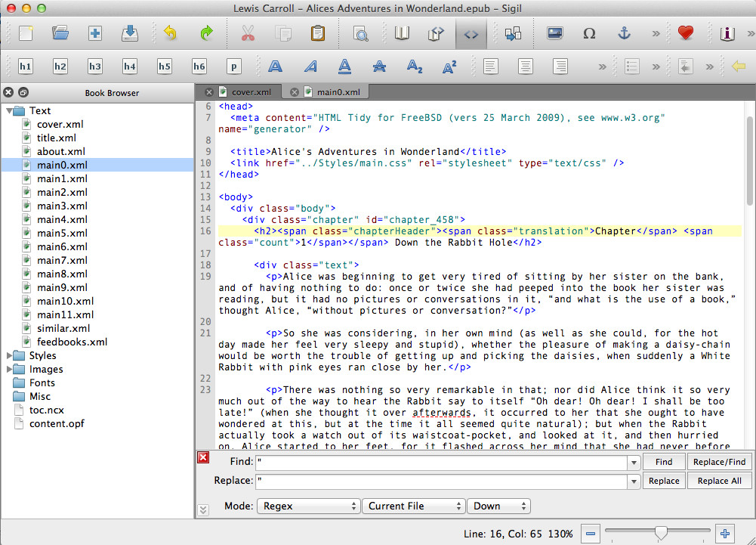Collapse the Text folder
This screenshot has height=545, width=756.
point(9,111)
